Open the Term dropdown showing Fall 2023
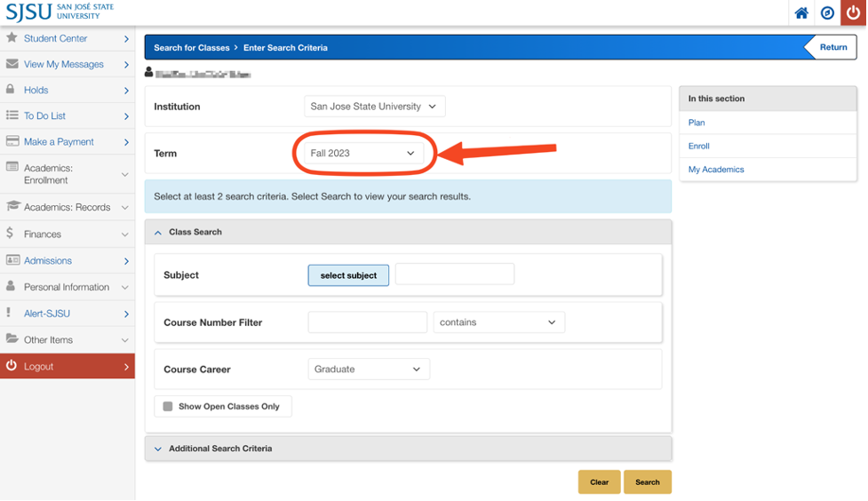This screenshot has width=868, height=501. pyautogui.click(x=362, y=154)
